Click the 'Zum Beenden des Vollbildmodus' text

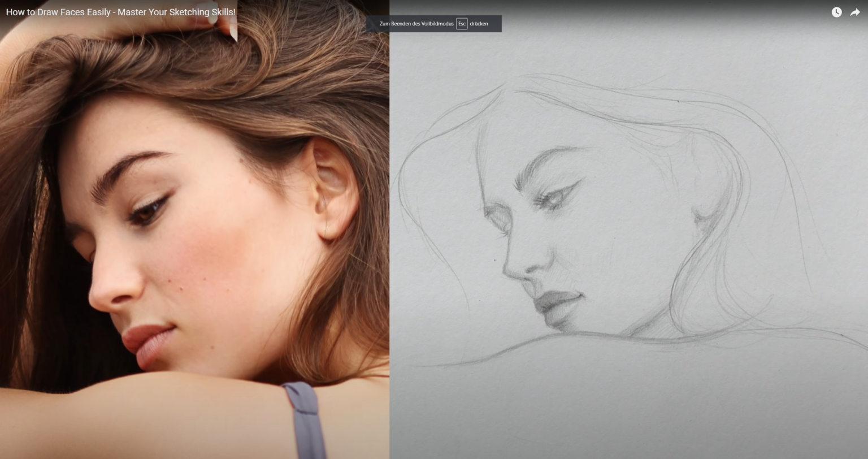(416, 24)
